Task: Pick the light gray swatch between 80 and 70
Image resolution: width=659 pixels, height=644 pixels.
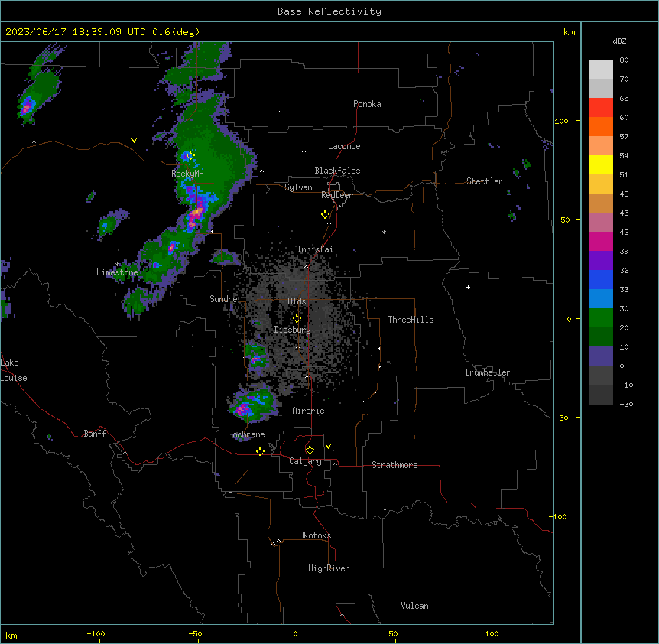Action: pos(601,69)
